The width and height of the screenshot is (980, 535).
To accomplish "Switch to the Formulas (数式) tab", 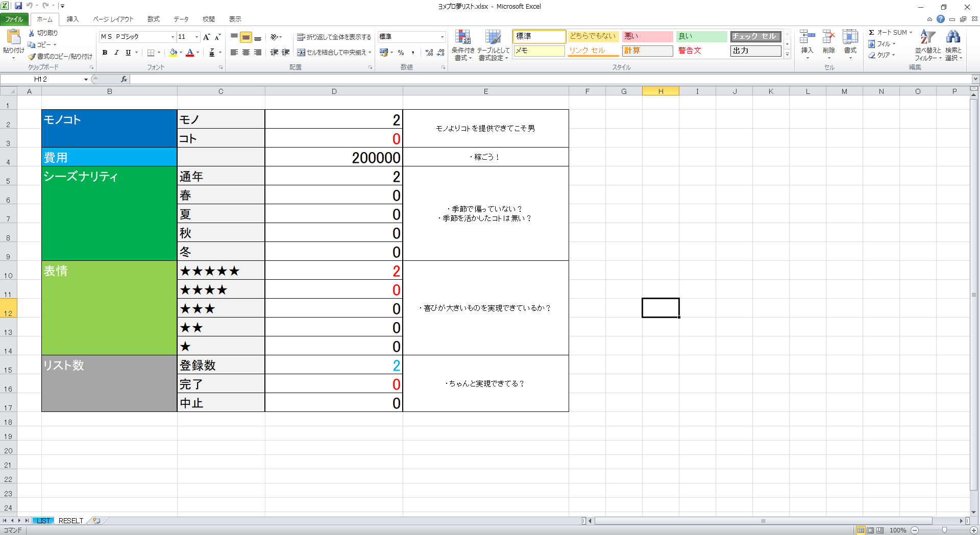I will (x=154, y=19).
